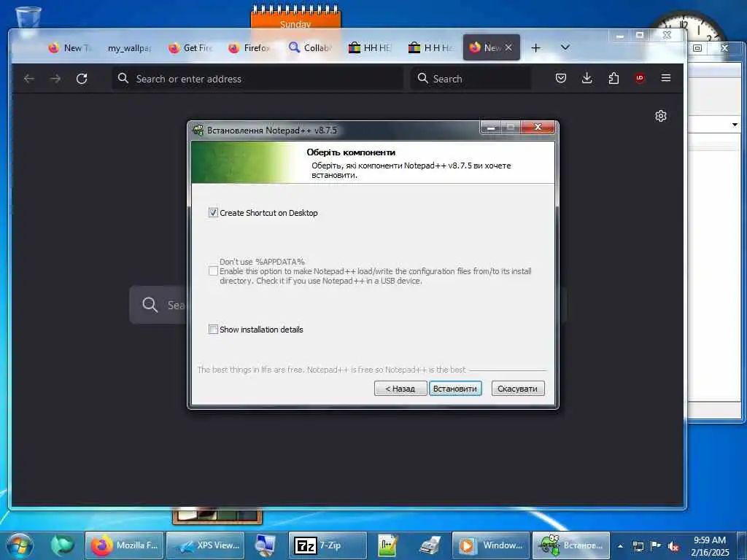
Task: Close the active New Tab
Action: [x=508, y=47]
